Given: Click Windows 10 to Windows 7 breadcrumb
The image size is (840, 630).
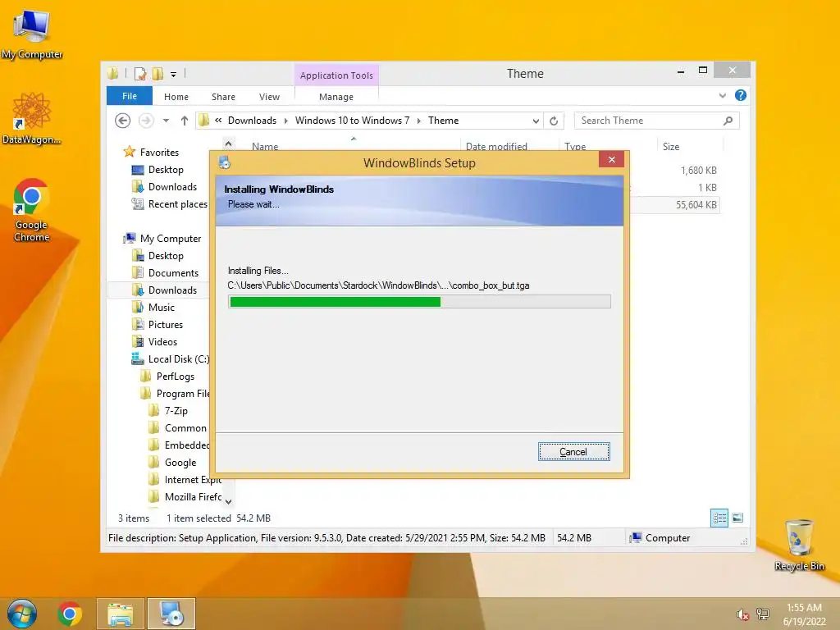Looking at the screenshot, I should tap(352, 121).
